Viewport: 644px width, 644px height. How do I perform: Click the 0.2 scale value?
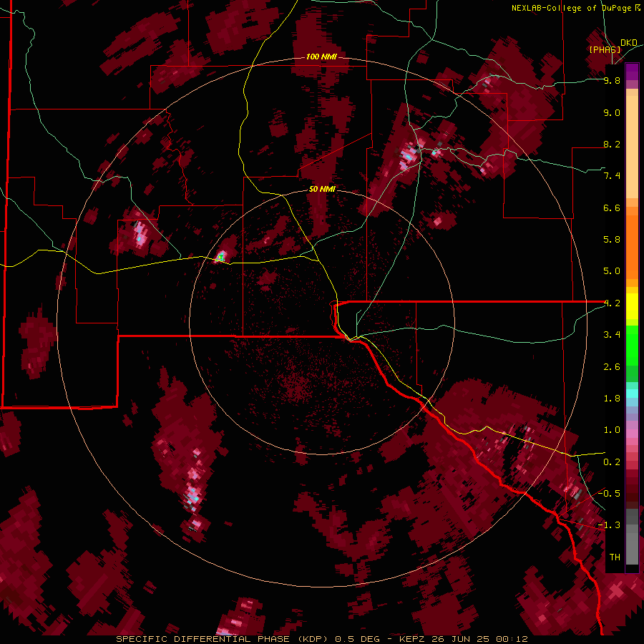(x=612, y=462)
